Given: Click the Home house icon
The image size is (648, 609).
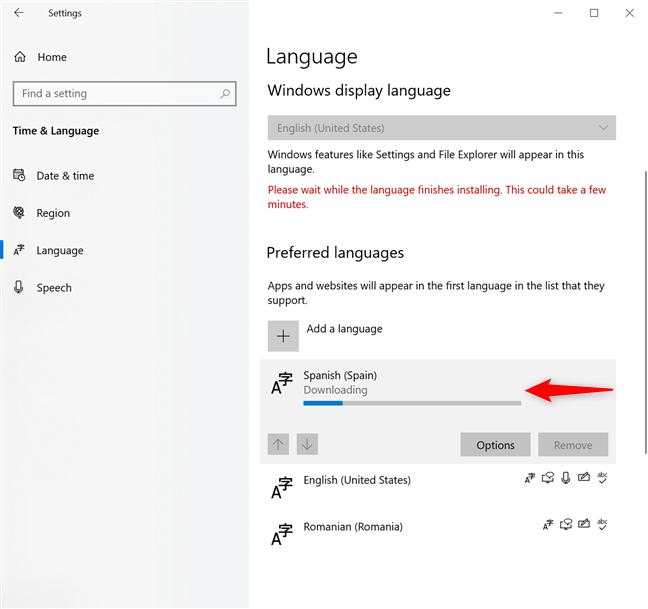Looking at the screenshot, I should point(20,57).
